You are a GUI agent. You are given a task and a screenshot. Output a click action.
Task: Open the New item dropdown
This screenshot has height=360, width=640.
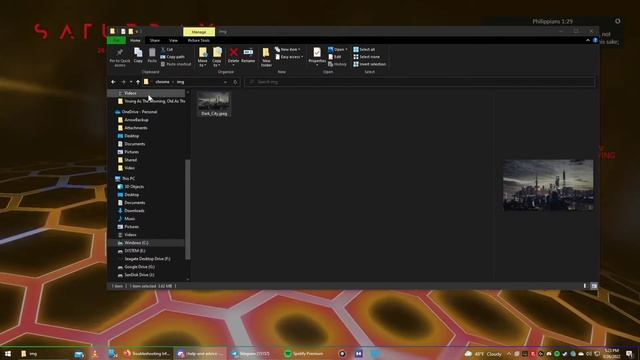[x=288, y=49]
